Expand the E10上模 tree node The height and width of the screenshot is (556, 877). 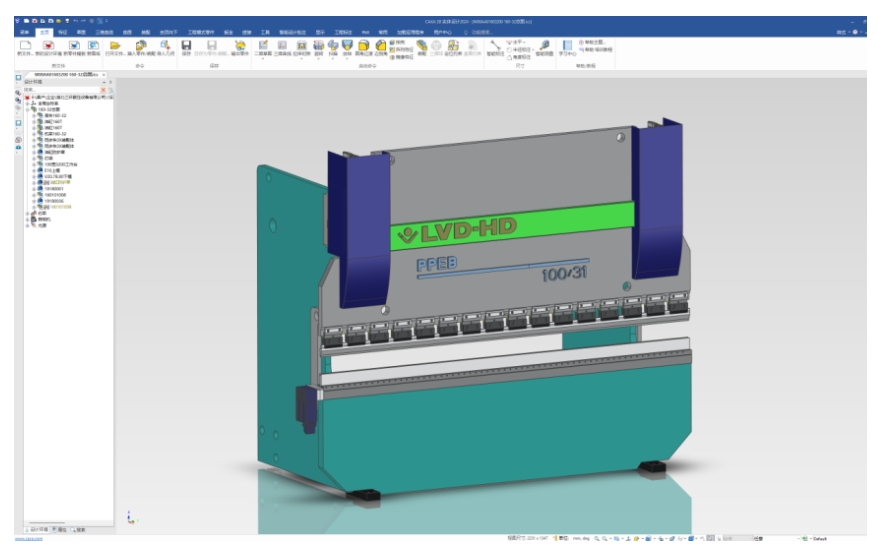34,170
